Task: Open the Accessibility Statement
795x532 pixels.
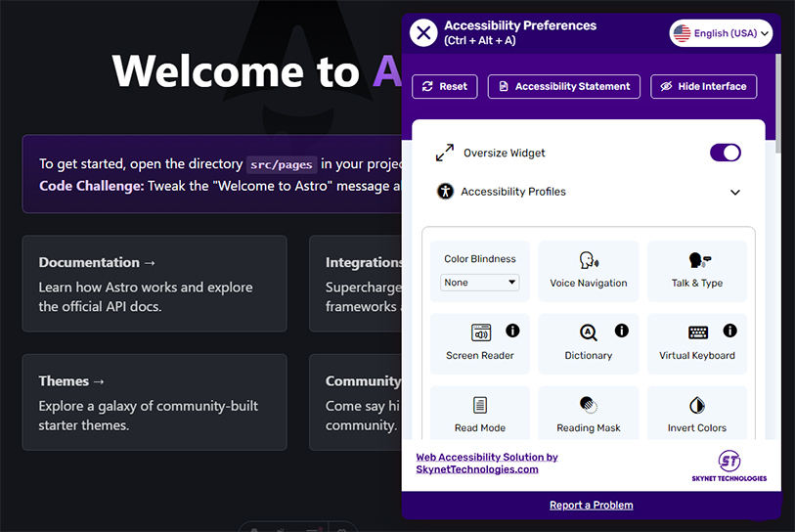Action: [x=564, y=87]
